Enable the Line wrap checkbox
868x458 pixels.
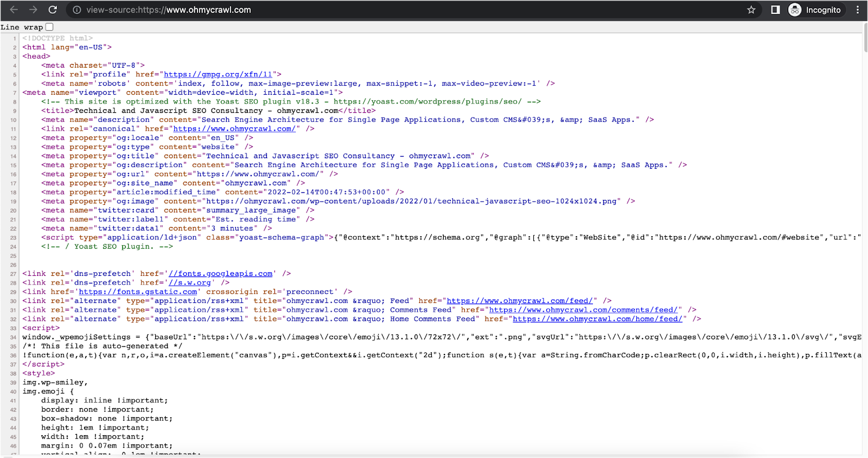coord(49,27)
